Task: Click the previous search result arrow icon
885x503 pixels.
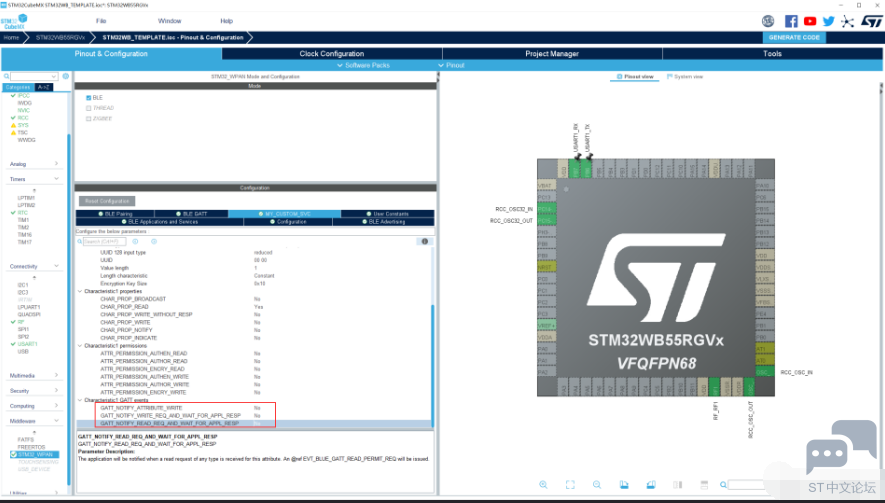Action: [x=135, y=241]
